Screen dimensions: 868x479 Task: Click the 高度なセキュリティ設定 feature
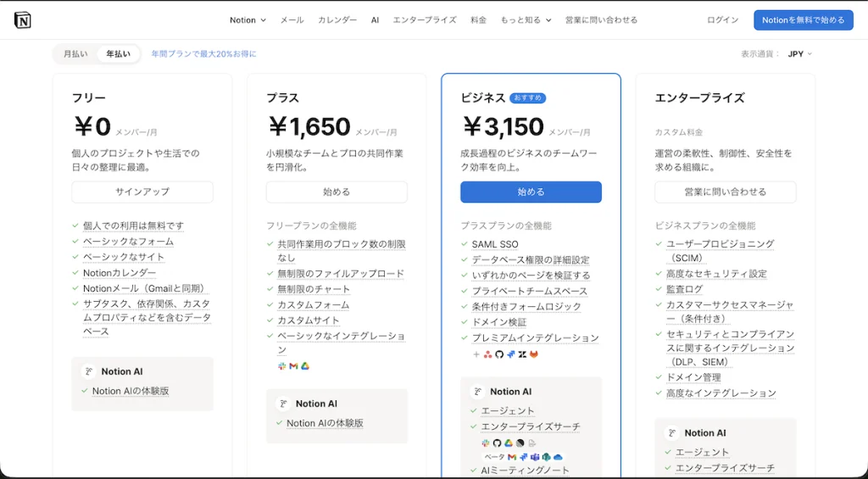point(717,274)
